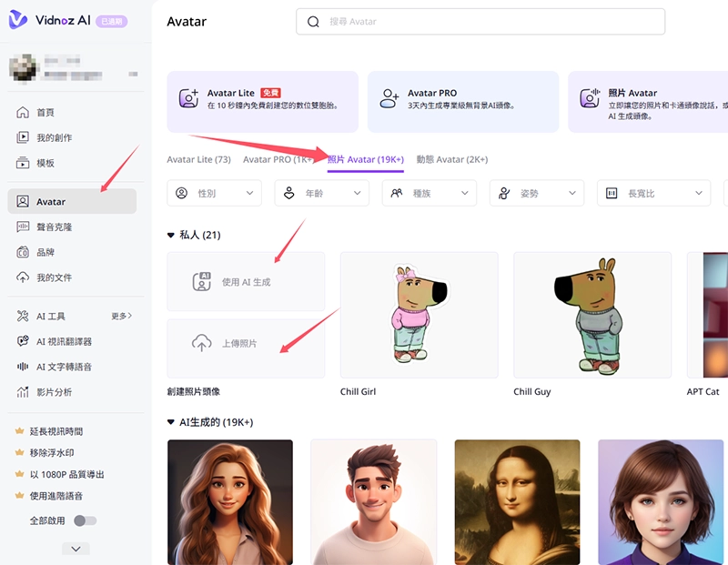Screen dimensions: 728x565
Task: Select the long-haired cartoon woman avatar
Action: tap(230, 502)
